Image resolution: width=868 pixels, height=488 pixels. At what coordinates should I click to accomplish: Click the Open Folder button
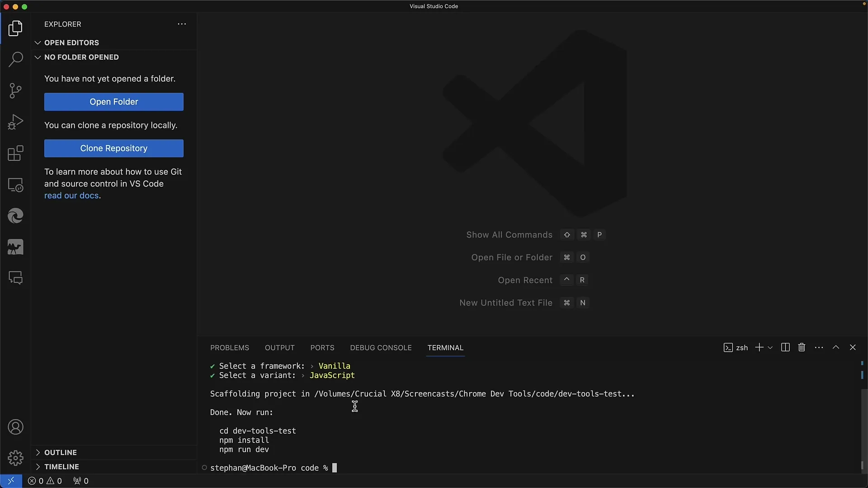(x=114, y=102)
